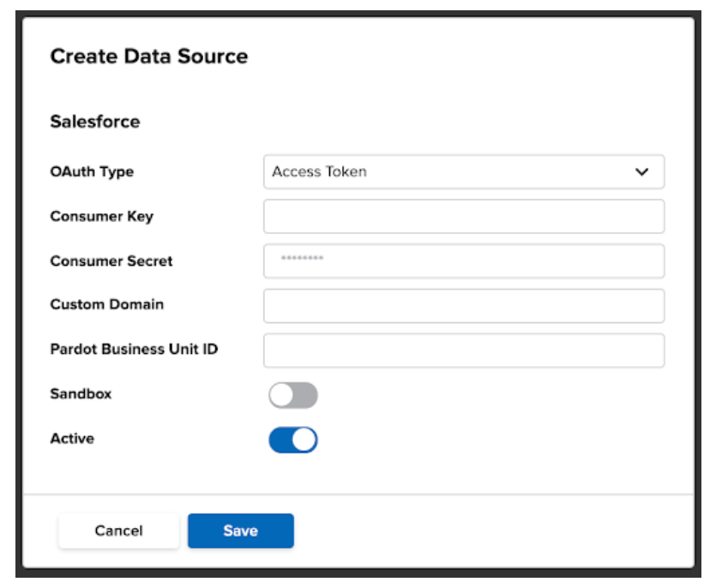Click the Sandbox label text

81,393
